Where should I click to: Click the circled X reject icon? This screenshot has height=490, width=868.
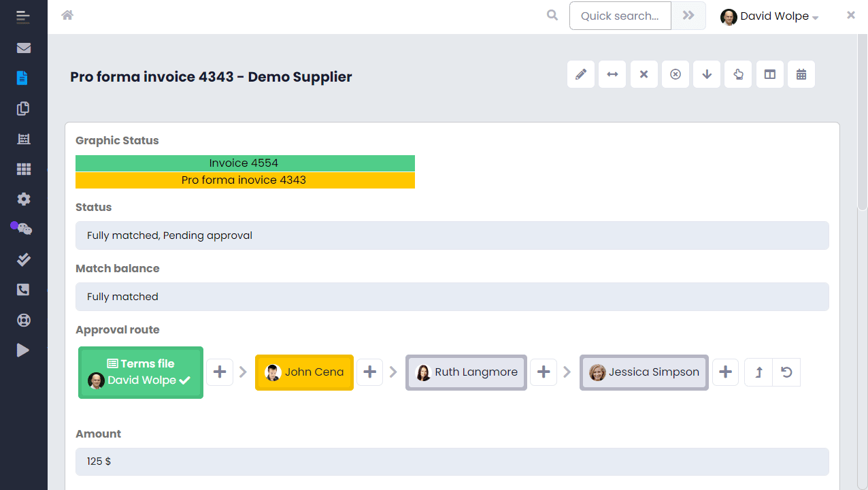pyautogui.click(x=675, y=75)
